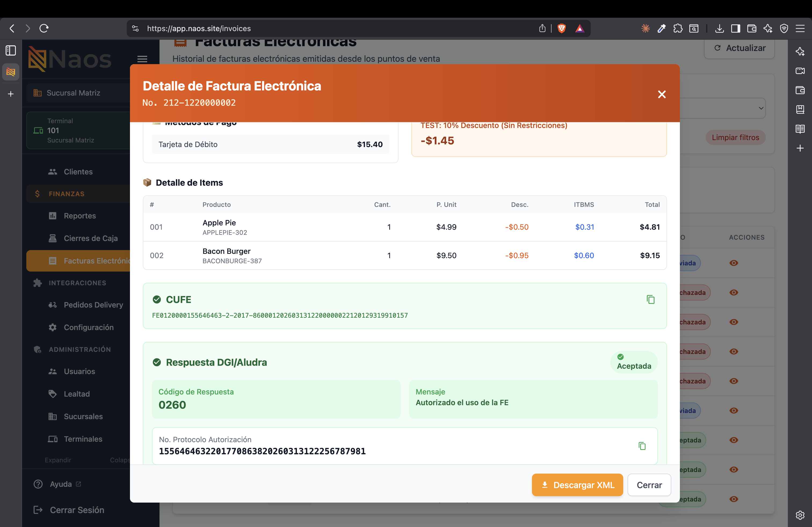Image resolution: width=812 pixels, height=527 pixels.
Task: Click the browser back arrow
Action: click(12, 28)
